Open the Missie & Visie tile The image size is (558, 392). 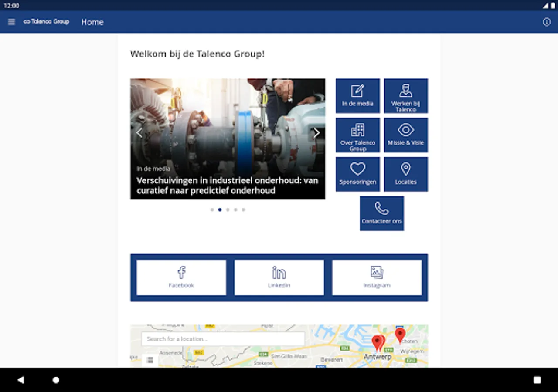pos(406,135)
